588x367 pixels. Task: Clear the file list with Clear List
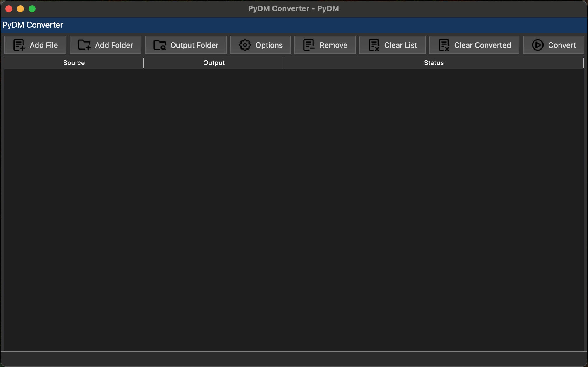click(392, 45)
